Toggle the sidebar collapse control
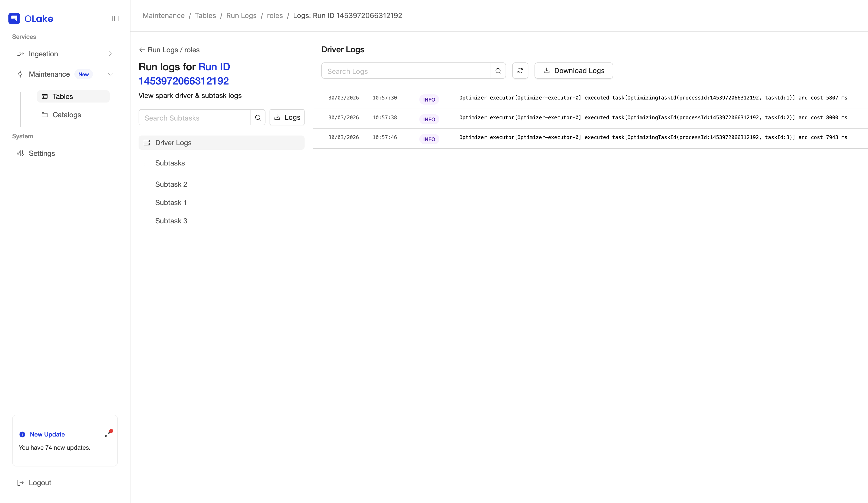Screen dimensions: 868x503 [115, 18]
